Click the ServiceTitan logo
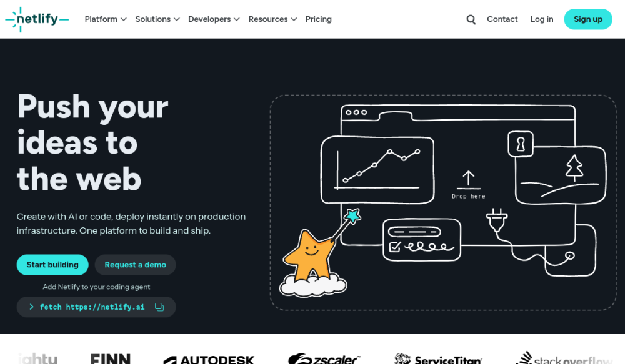Viewport: 625px width, 364px height. (438, 359)
